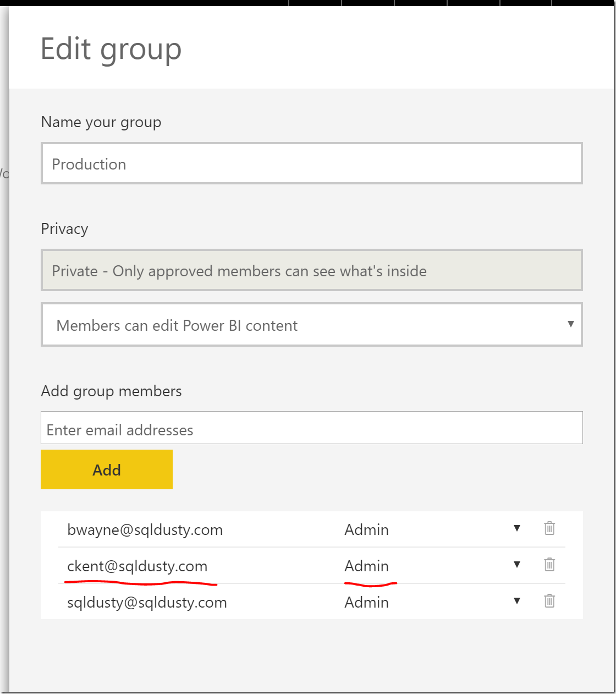Click the 'Edit group' heading
Screen dimensions: 616x694
pos(111,49)
